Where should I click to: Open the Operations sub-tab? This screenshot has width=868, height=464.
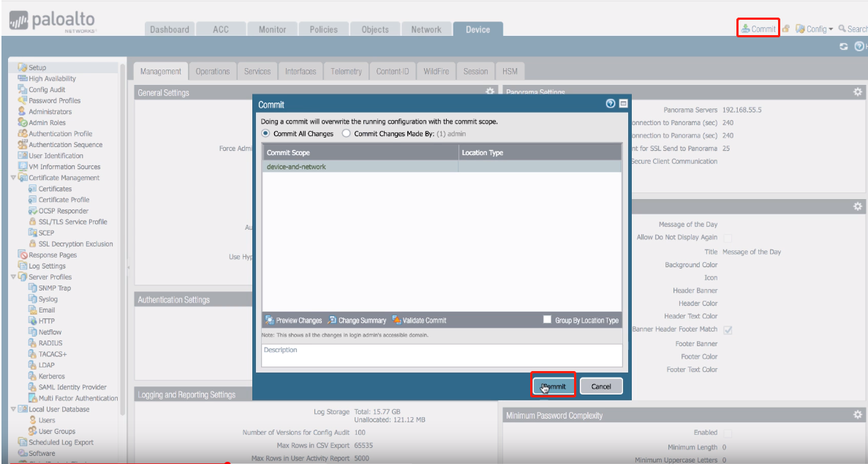(213, 72)
